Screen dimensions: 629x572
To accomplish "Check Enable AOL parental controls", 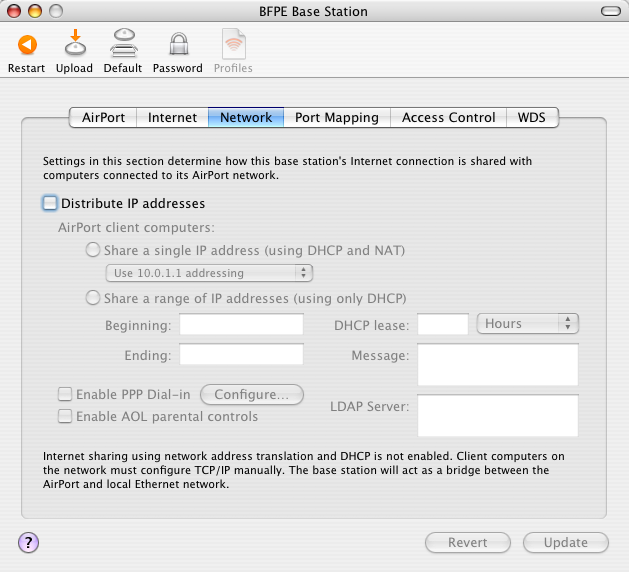I will pyautogui.click(x=65, y=416).
